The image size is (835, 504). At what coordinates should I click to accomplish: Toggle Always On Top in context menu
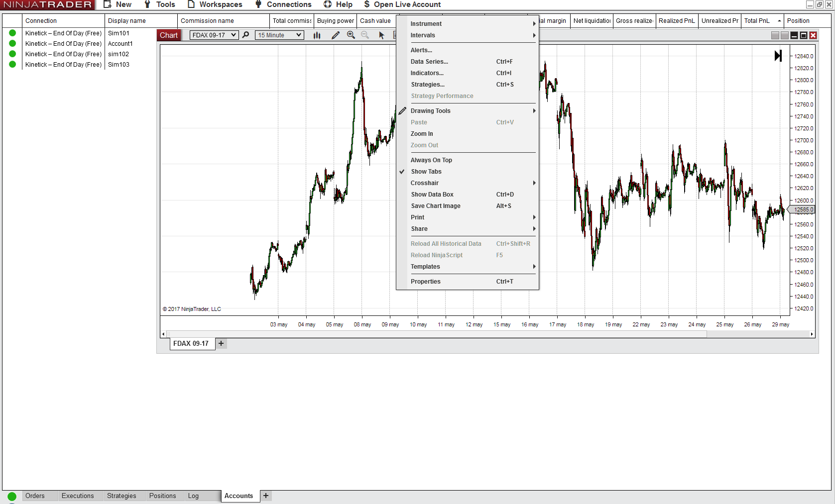[468, 160]
